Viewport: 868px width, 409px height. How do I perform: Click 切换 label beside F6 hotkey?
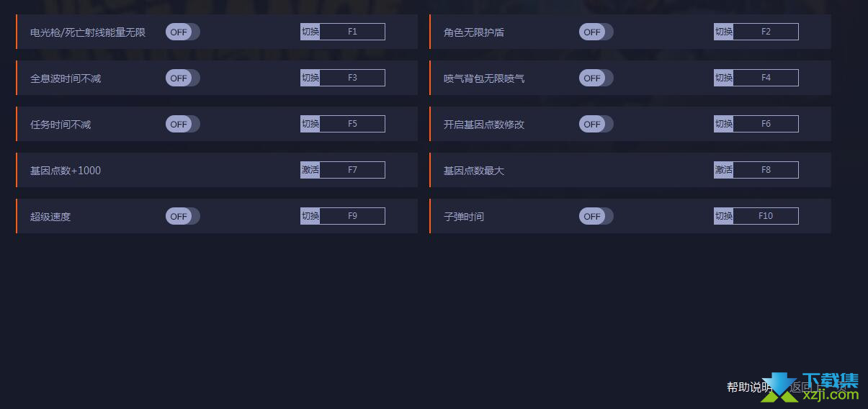724,124
